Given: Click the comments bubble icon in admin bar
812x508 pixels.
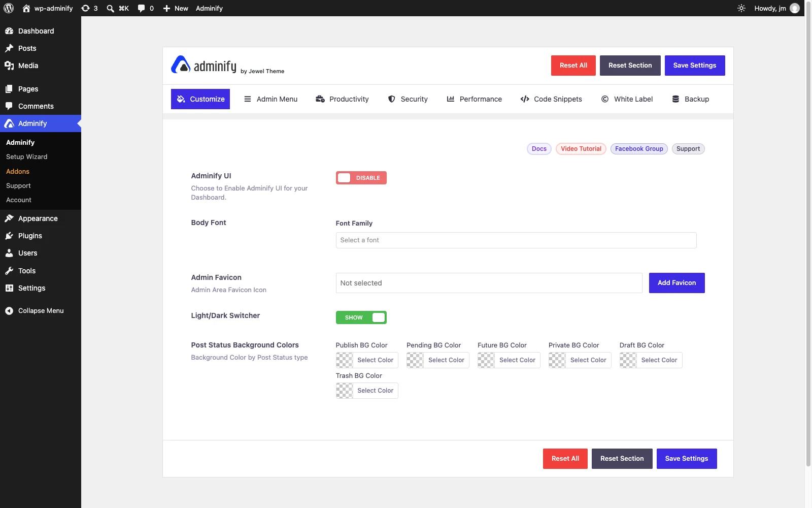Looking at the screenshot, I should pyautogui.click(x=141, y=8).
